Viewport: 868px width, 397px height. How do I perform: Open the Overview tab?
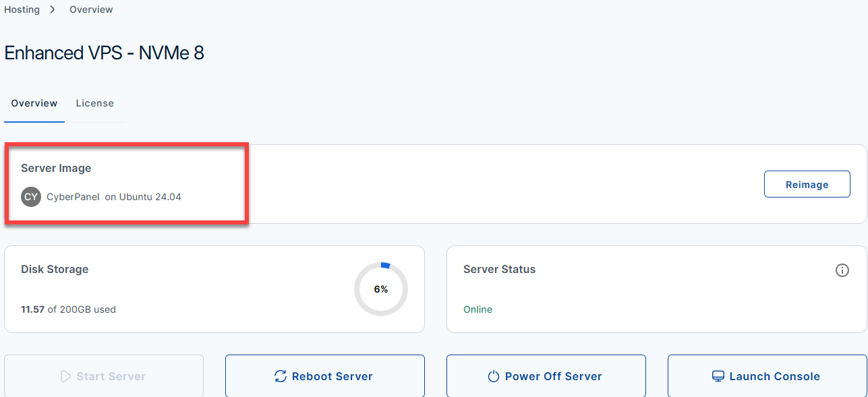[x=34, y=103]
